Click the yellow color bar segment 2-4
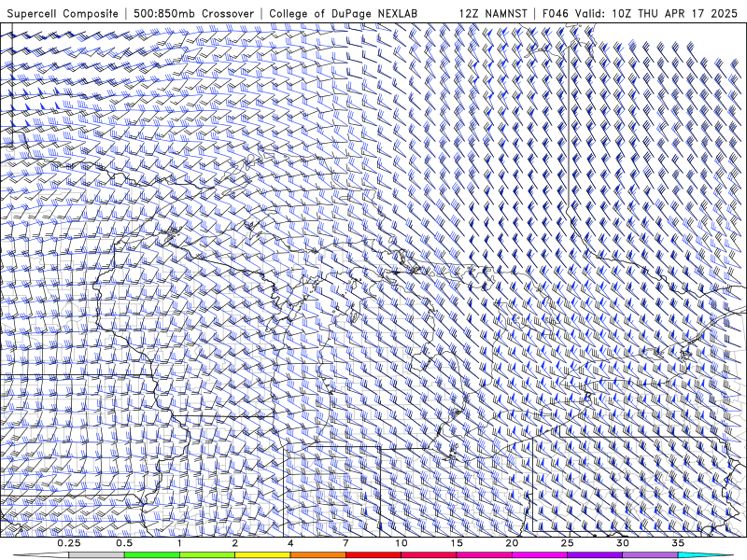Viewport: 747px width, 560px height. pos(262,555)
